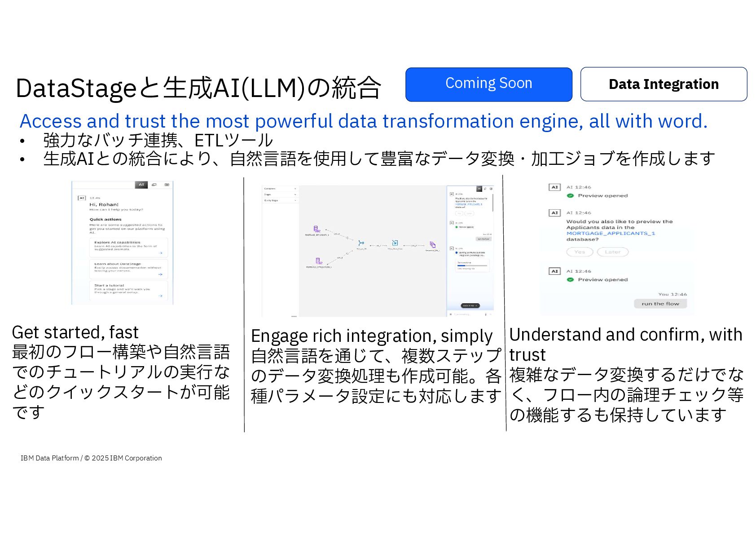This screenshot has height=535, width=756.
Task: Click the MORTGAGE_APPLICANTS_1 link in right chat
Action: pos(611,233)
